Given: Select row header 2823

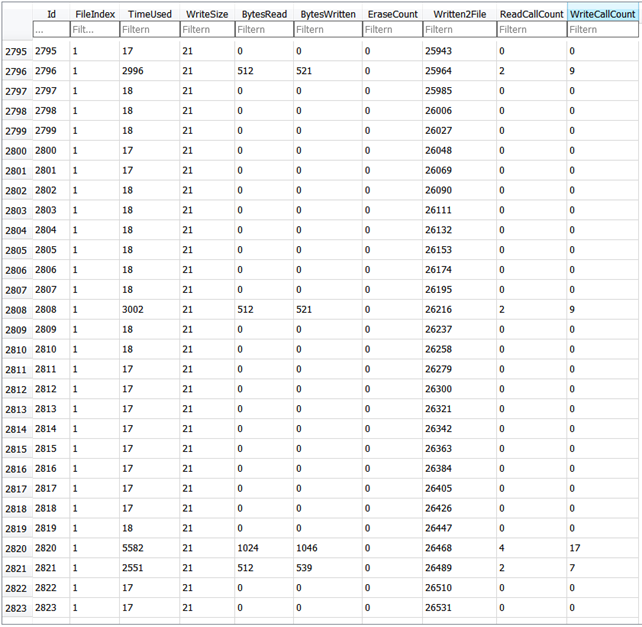Looking at the screenshot, I should 17,608.
